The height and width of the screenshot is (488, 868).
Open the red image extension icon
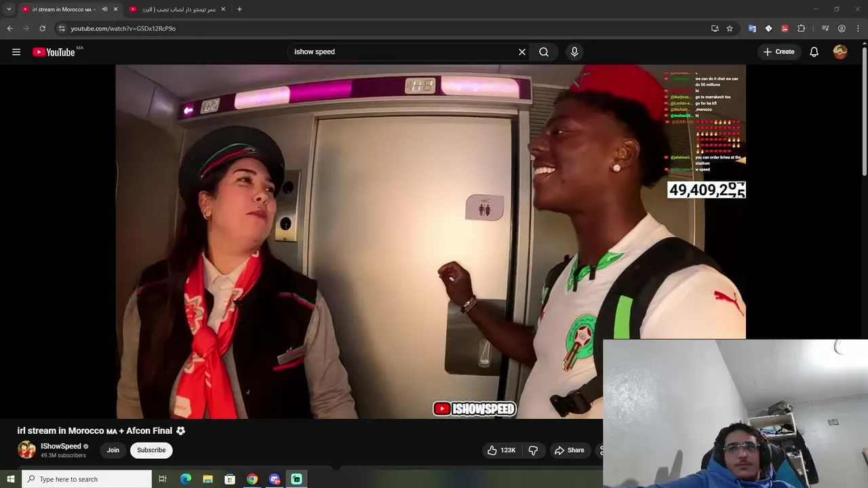point(785,28)
